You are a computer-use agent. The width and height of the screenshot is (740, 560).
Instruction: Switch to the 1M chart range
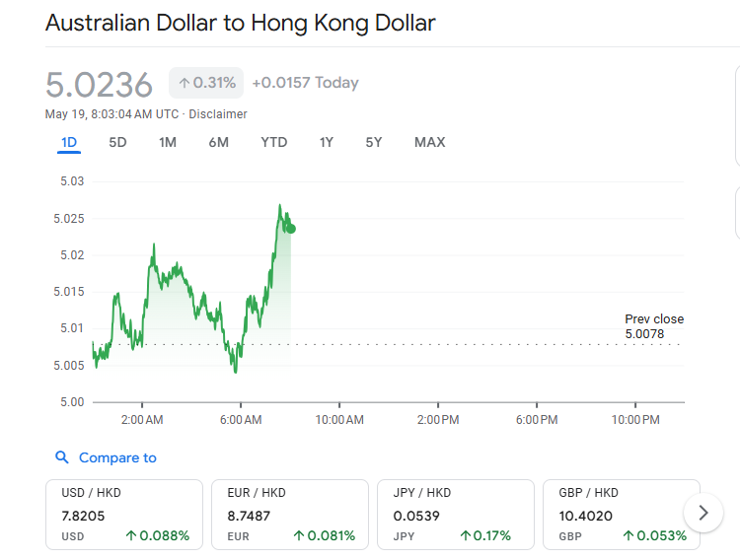(168, 143)
